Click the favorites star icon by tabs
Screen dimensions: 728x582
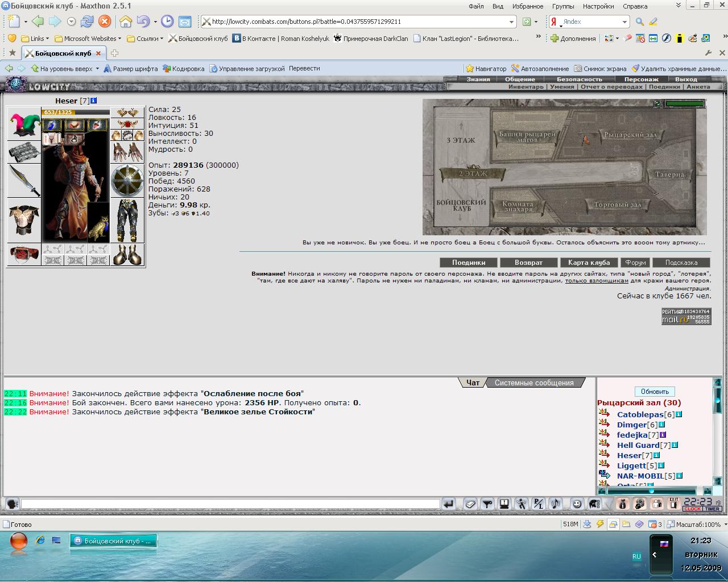tap(13, 53)
